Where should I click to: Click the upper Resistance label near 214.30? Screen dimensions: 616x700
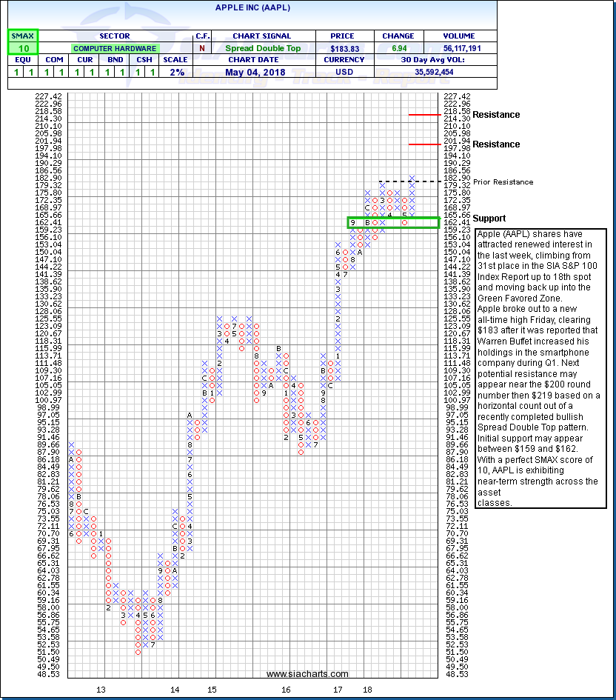496,115
